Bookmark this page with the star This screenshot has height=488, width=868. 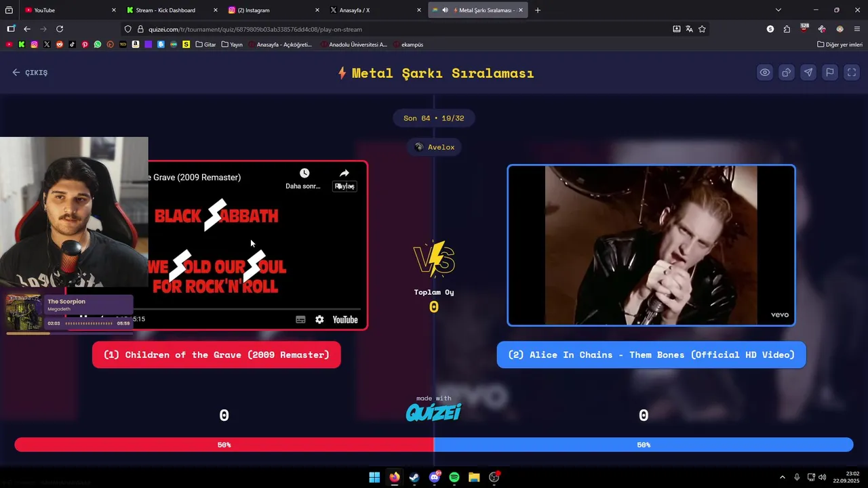(702, 29)
